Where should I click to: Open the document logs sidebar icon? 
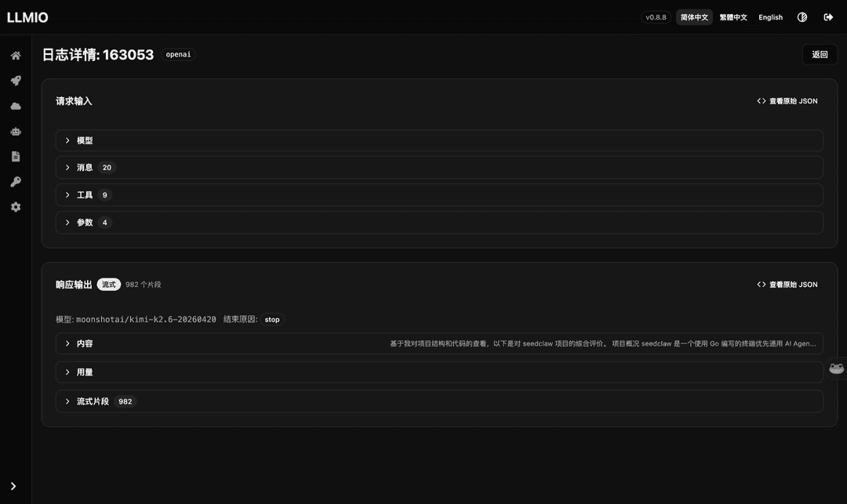(x=16, y=157)
